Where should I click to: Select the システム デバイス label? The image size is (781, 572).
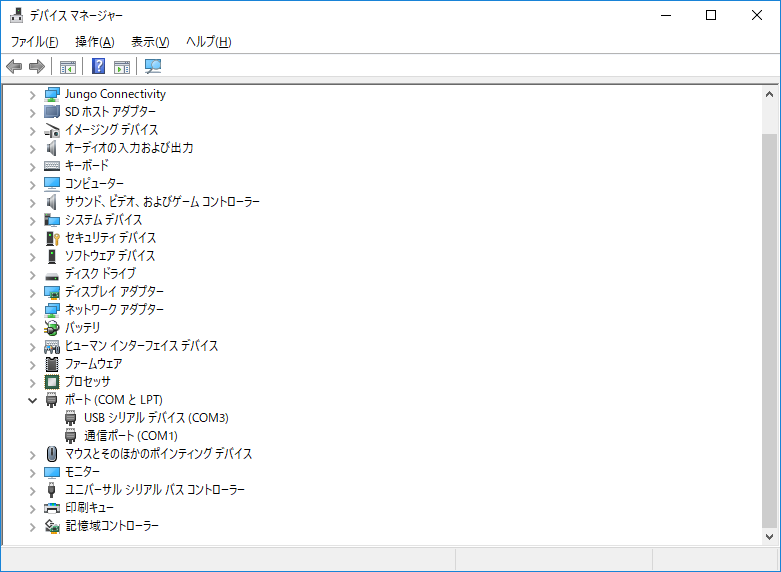click(x=104, y=220)
